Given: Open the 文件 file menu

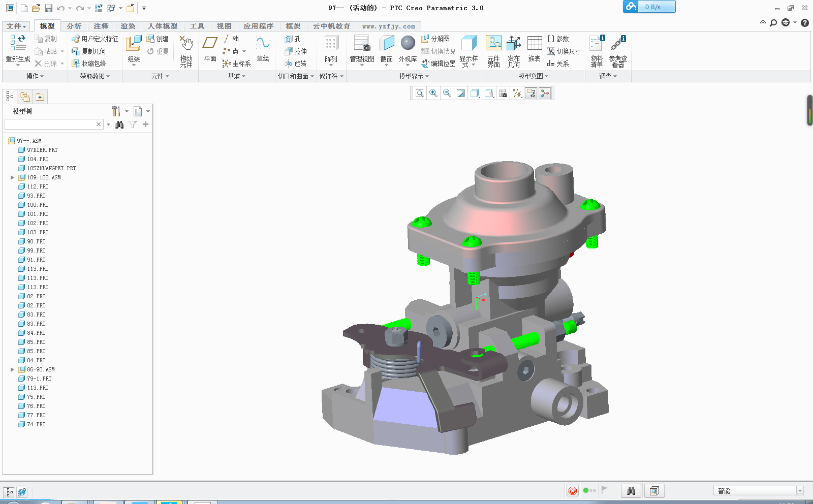Looking at the screenshot, I should (16, 26).
